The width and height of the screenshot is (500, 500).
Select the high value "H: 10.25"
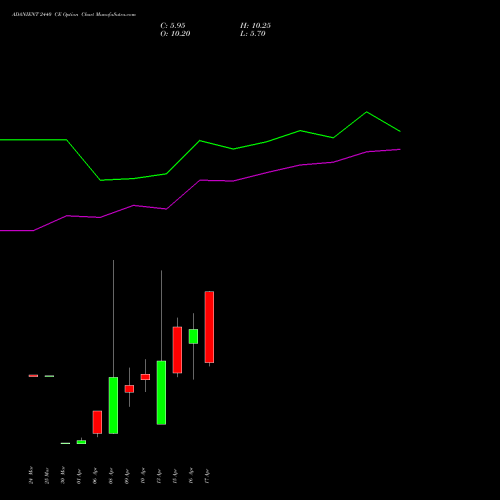click(x=255, y=26)
